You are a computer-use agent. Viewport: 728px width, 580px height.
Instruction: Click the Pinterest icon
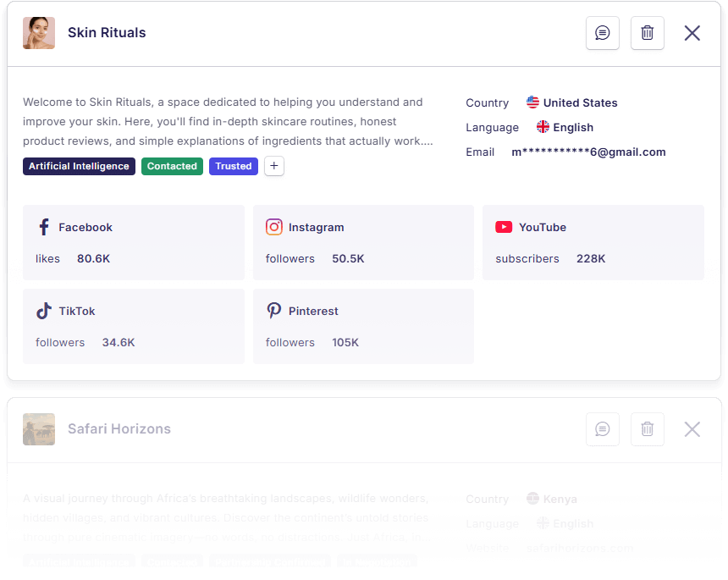(274, 311)
